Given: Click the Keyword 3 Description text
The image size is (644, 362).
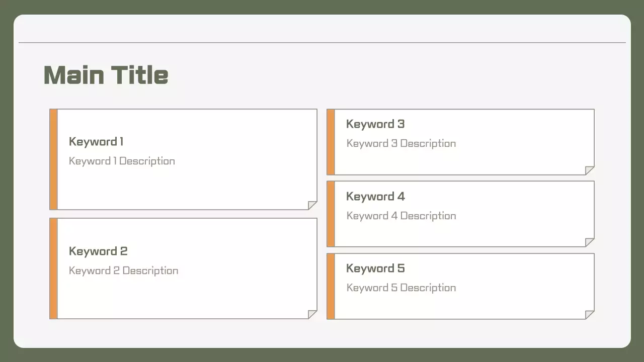Looking at the screenshot, I should [401, 144].
